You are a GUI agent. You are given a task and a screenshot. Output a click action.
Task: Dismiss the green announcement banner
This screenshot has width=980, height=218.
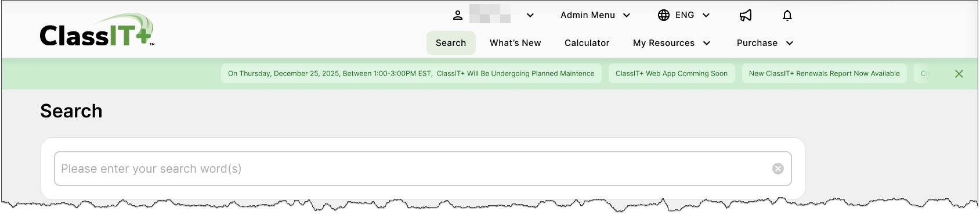tap(959, 74)
